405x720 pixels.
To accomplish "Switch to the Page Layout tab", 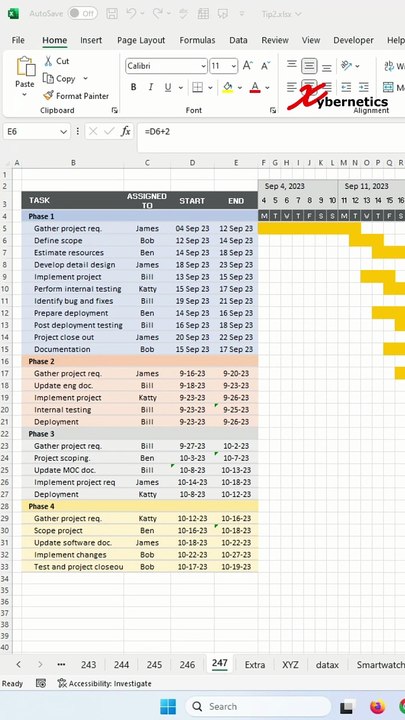I will tap(141, 40).
